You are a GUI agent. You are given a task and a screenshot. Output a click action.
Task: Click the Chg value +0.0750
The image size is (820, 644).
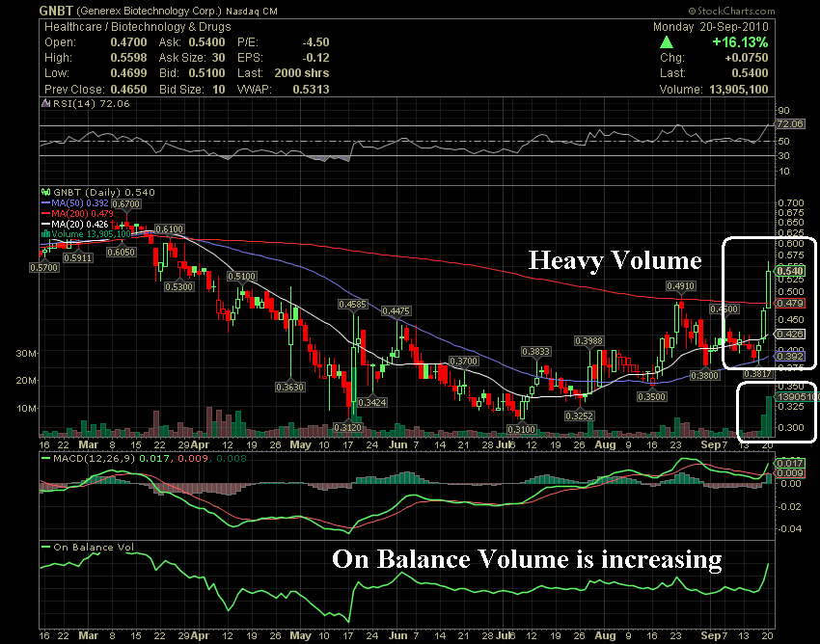747,58
